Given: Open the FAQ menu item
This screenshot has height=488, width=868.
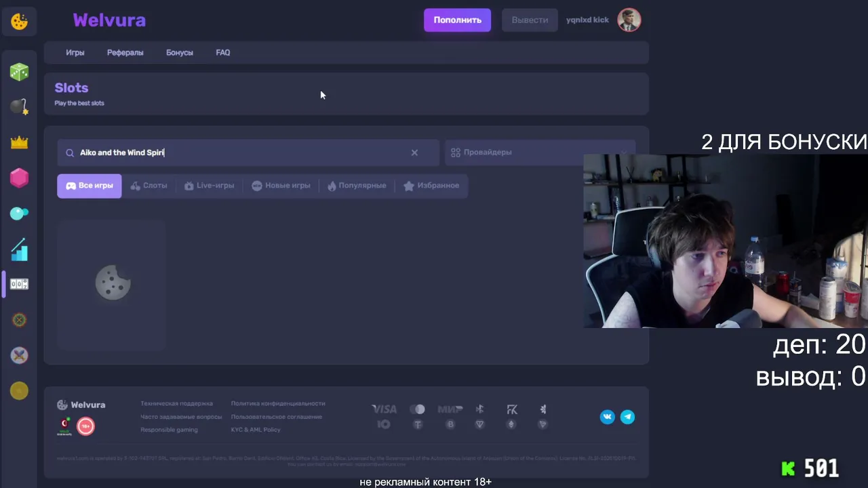Looking at the screenshot, I should (223, 53).
